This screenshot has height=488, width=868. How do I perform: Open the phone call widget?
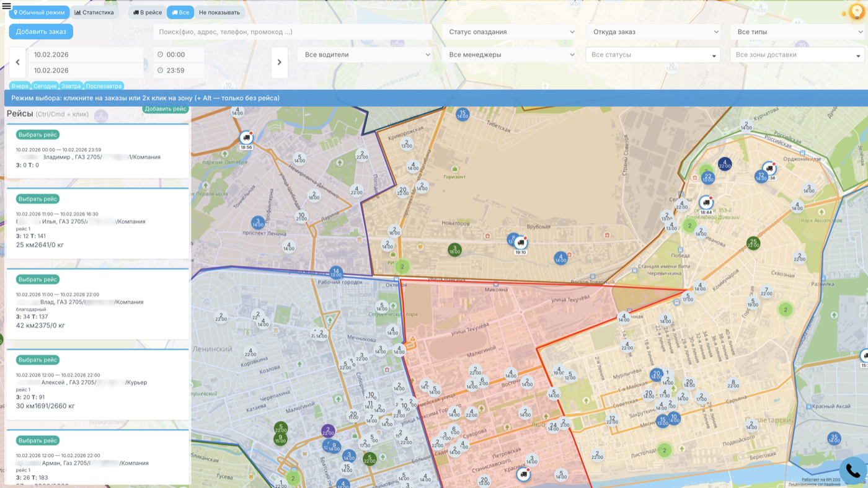[852, 471]
